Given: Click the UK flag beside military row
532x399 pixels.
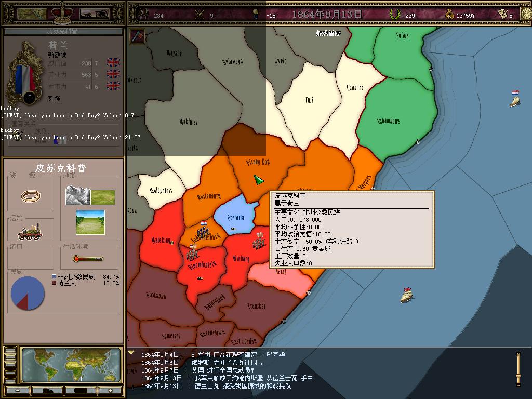Looking at the screenshot, I should click(113, 86).
